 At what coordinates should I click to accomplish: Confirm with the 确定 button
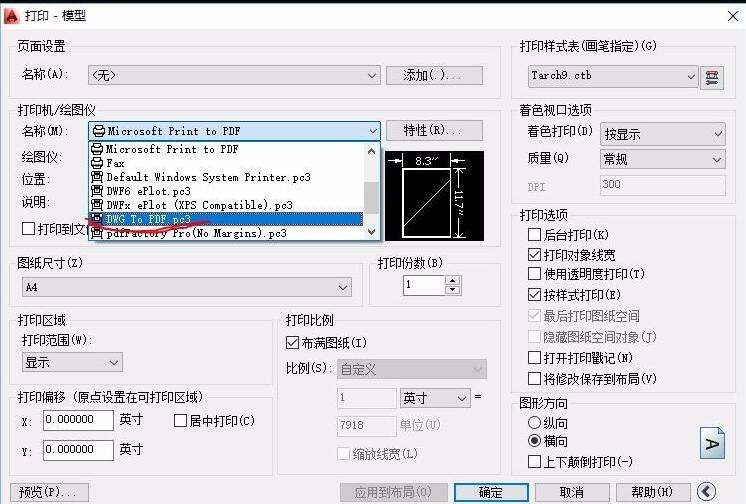(x=491, y=492)
